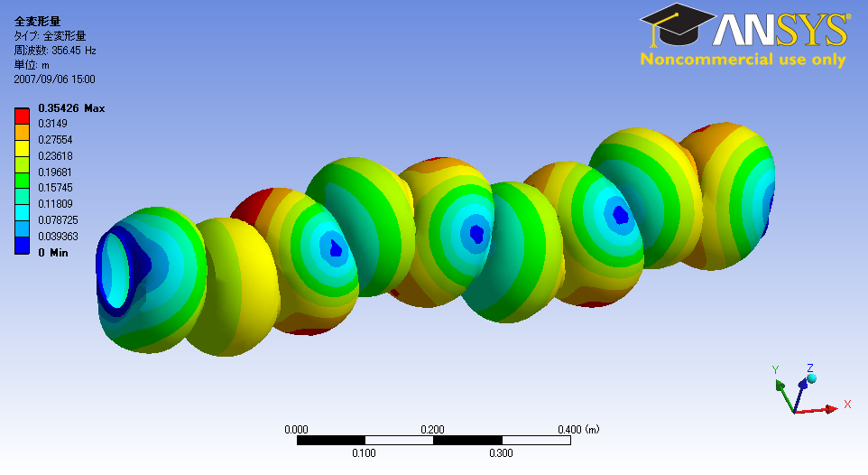This screenshot has width=868, height=475.
Task: Click the legend value 0.15745
Action: point(55,187)
